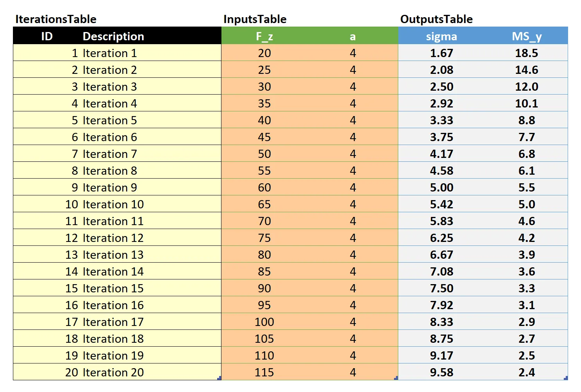Click the OutputsTable bottom-right resize handle
This screenshot has width=581, height=392.
(566, 379)
